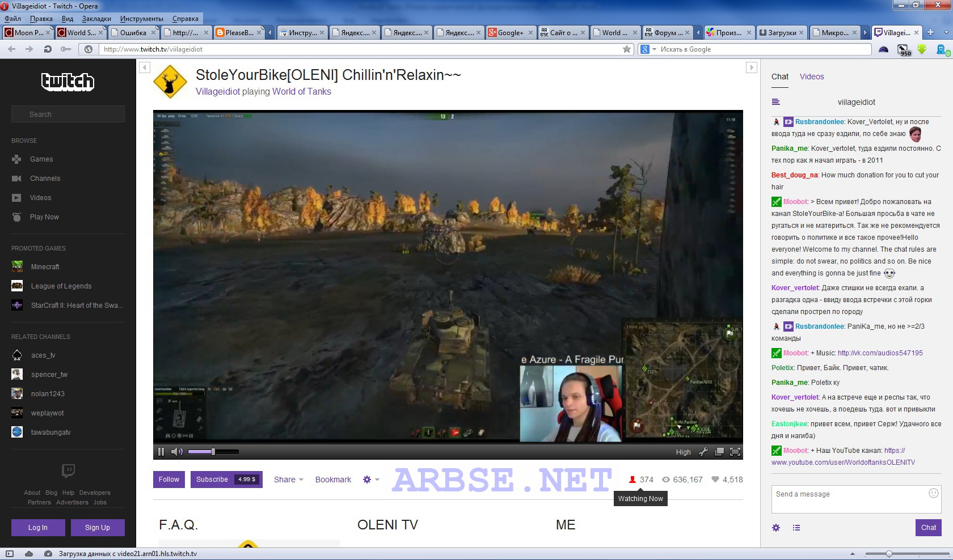953x560 pixels.
Task: Open chat room list icon near viilageidiot
Action: click(x=776, y=102)
